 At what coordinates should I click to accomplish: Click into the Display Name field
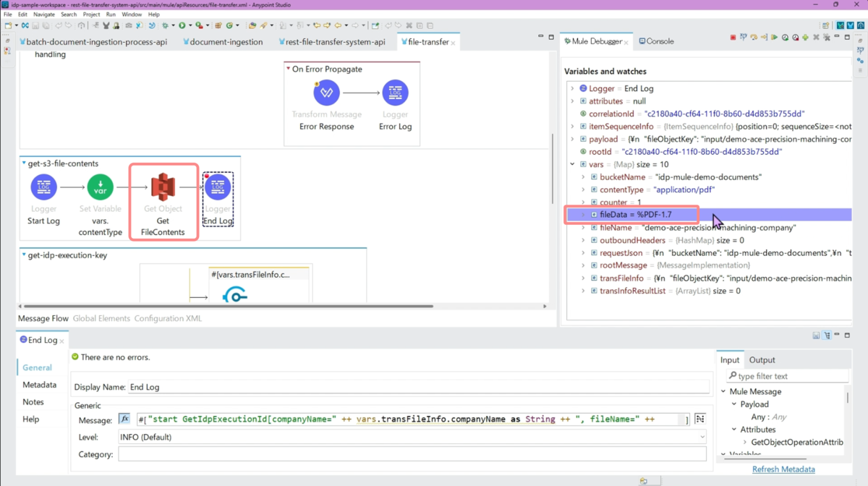pyautogui.click(x=419, y=387)
